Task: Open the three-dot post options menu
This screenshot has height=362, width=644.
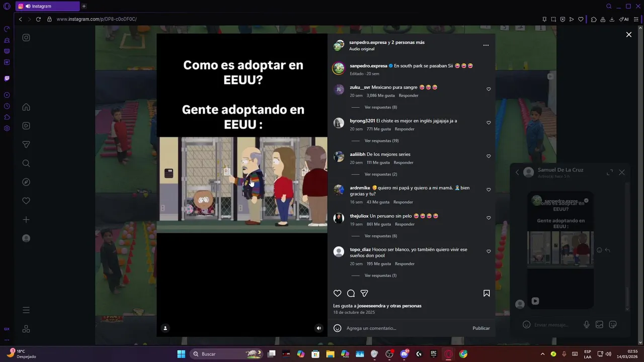Action: click(x=486, y=45)
